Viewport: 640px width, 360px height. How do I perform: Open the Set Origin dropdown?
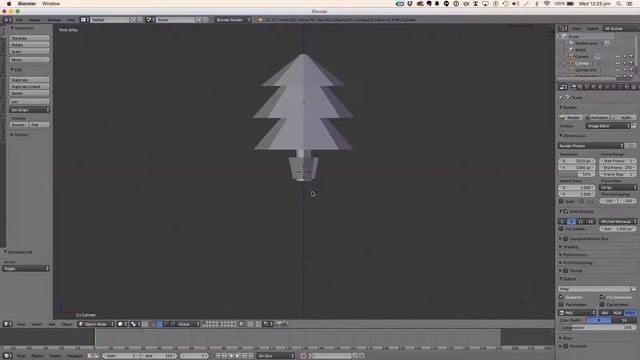[29, 110]
